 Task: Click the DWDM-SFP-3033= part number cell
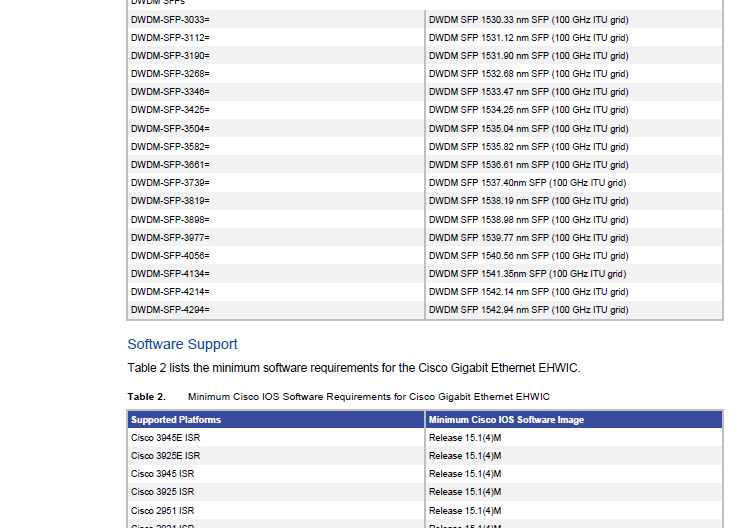[170, 19]
